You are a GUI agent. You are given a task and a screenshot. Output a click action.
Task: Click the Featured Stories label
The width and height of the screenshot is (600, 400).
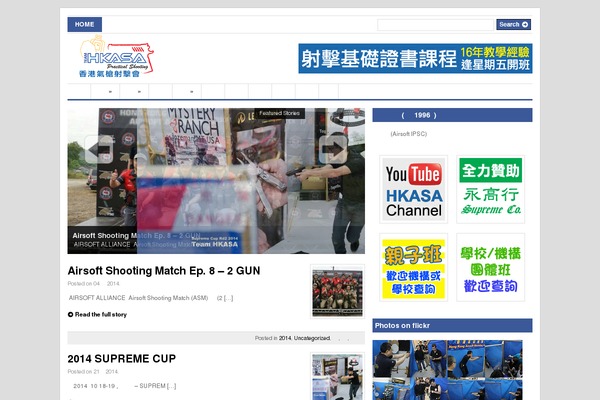pyautogui.click(x=279, y=113)
